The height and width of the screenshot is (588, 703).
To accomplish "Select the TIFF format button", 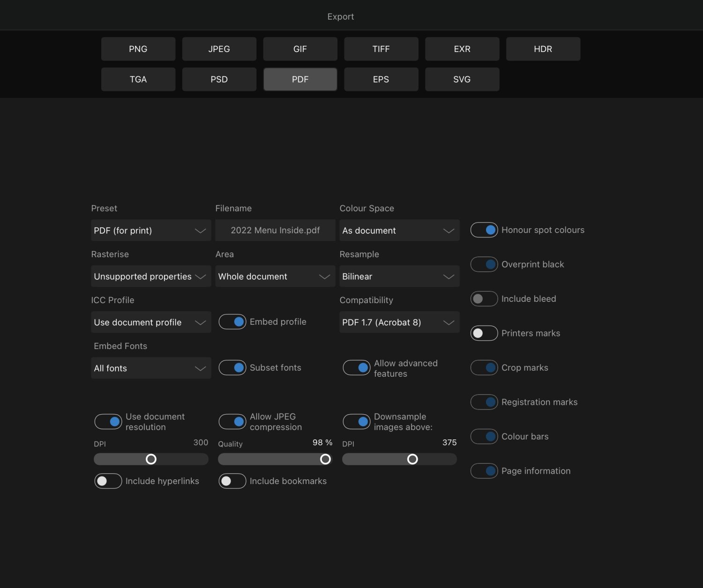I will coord(381,49).
